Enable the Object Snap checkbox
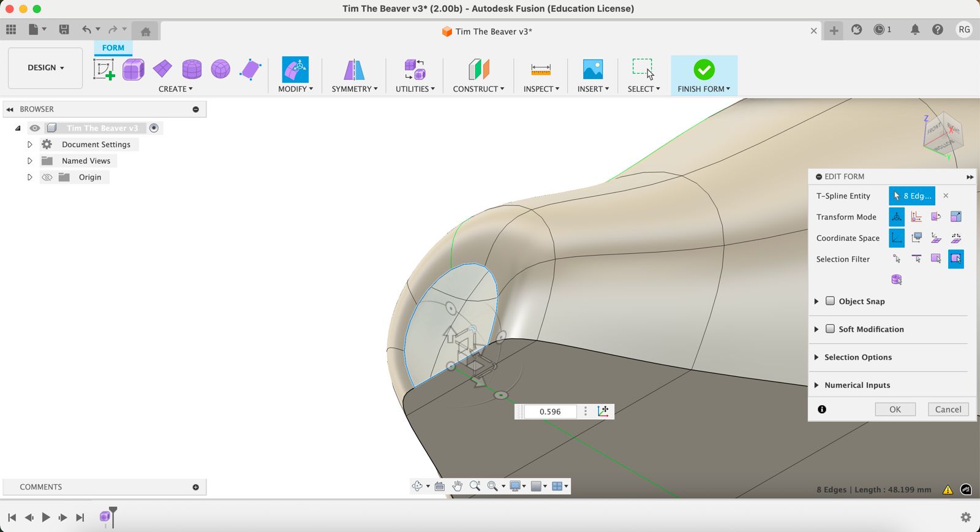The image size is (980, 532). tap(830, 301)
